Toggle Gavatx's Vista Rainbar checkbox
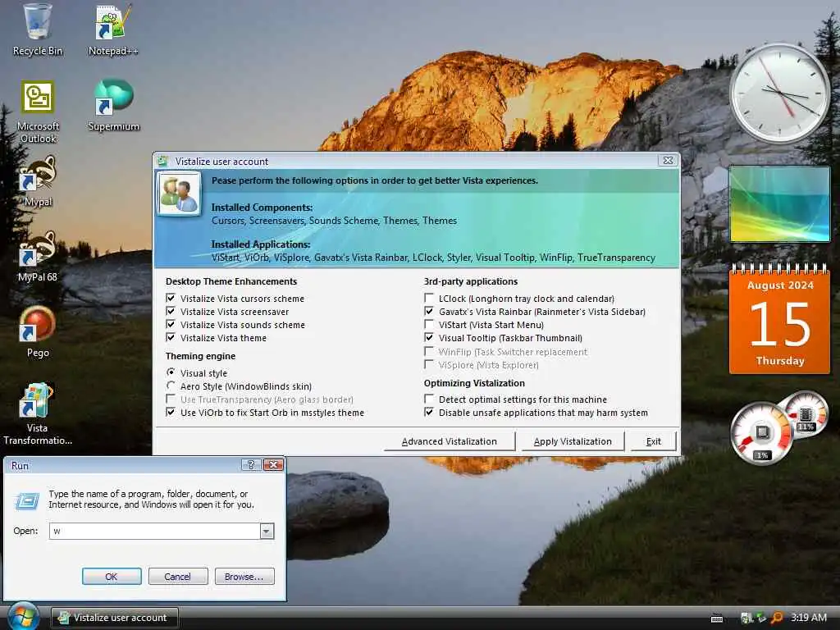The height and width of the screenshot is (630, 840). tap(428, 311)
